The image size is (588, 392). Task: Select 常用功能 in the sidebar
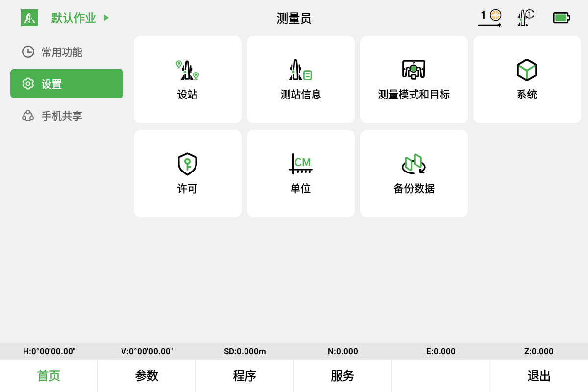click(67, 52)
